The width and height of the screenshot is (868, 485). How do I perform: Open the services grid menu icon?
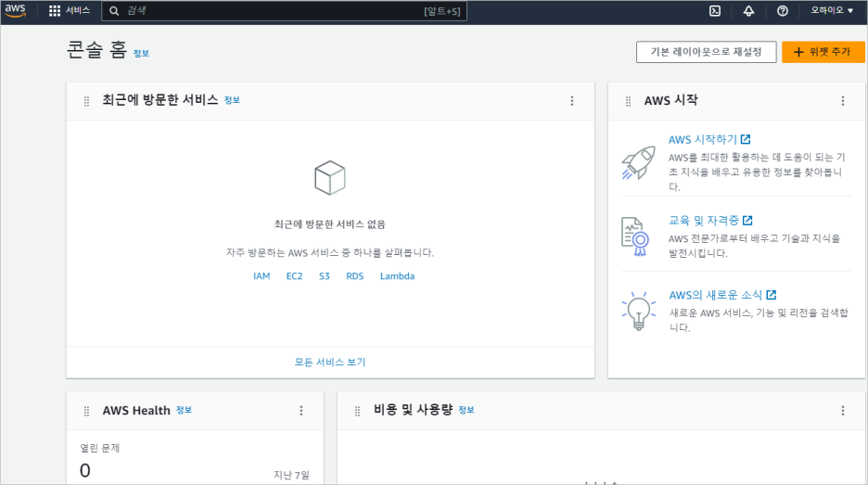coord(54,11)
